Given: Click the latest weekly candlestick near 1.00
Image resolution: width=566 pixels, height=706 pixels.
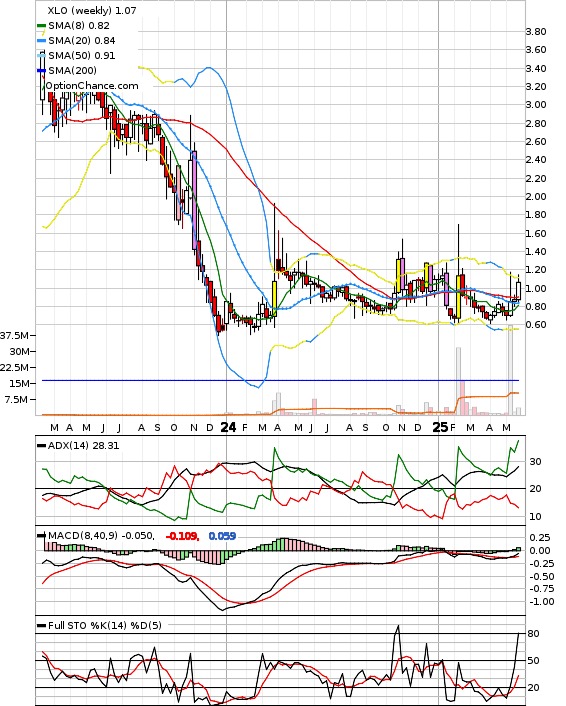Looking at the screenshot, I should 518,290.
